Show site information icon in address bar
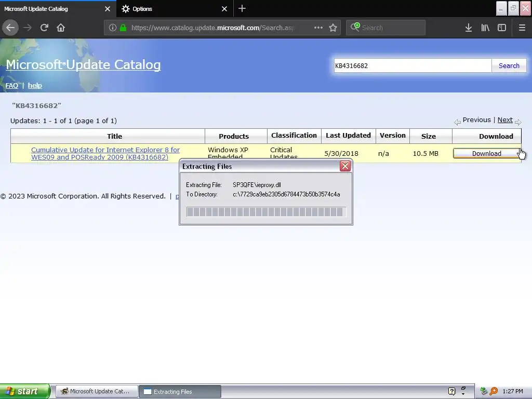The height and width of the screenshot is (399, 532). click(113, 28)
